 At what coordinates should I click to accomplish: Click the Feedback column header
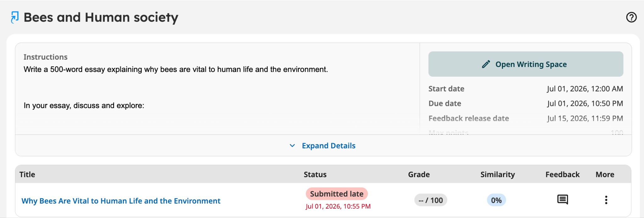tap(562, 175)
